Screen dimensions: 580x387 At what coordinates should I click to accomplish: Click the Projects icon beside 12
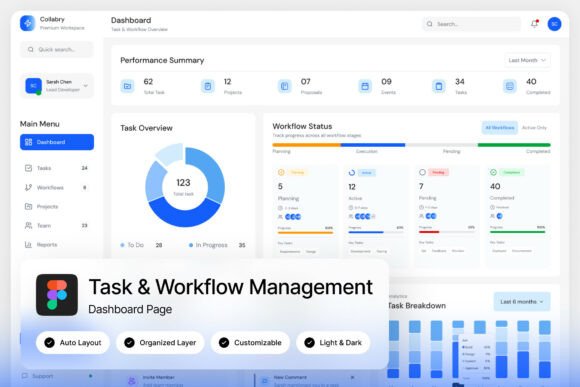[208, 86]
